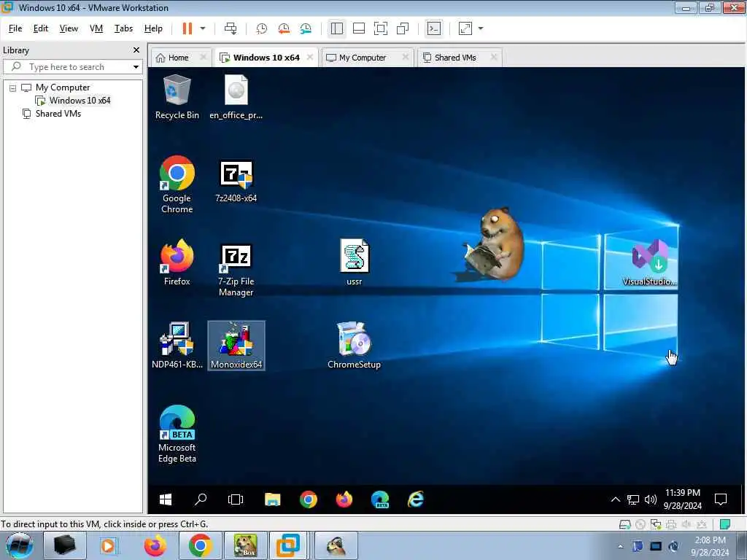
Task: Open the power options dropdown arrow beside the pause button
Action: pyautogui.click(x=203, y=28)
